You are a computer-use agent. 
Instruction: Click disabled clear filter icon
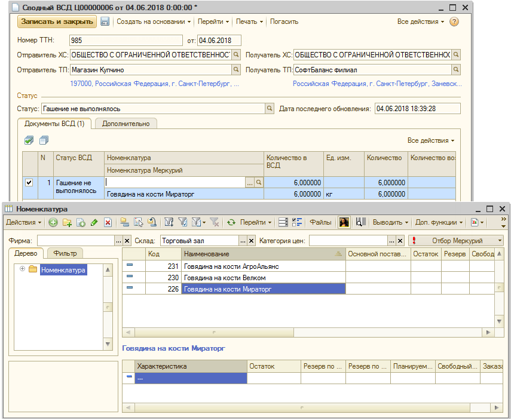(215, 222)
